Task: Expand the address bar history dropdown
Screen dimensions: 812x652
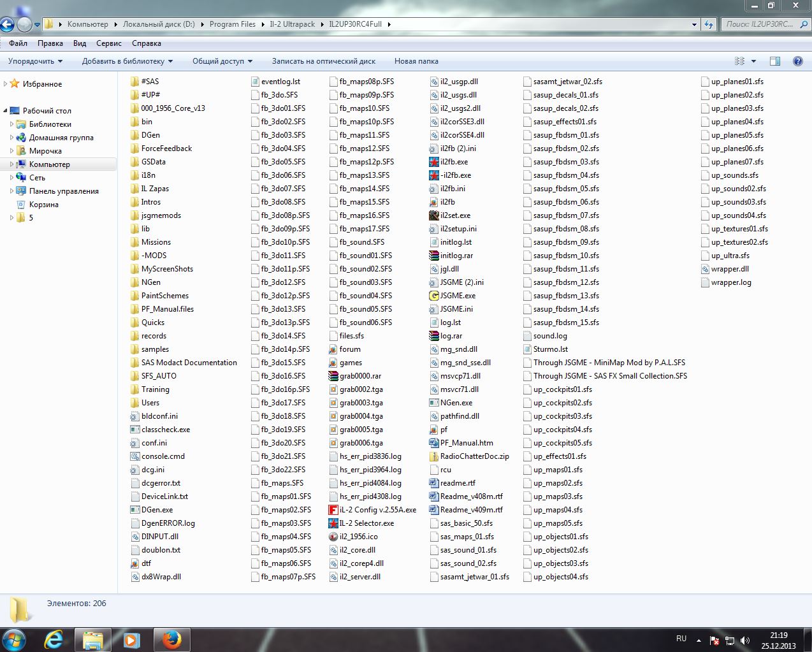Action: [694, 24]
